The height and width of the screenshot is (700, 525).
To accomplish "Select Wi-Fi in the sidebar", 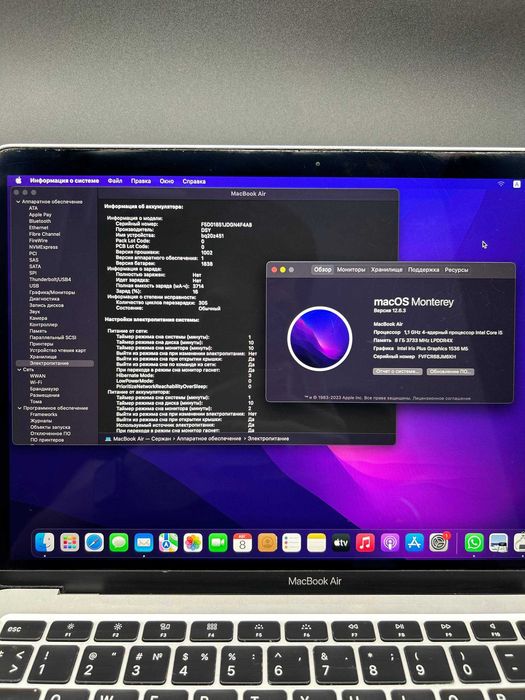I will tap(36, 383).
